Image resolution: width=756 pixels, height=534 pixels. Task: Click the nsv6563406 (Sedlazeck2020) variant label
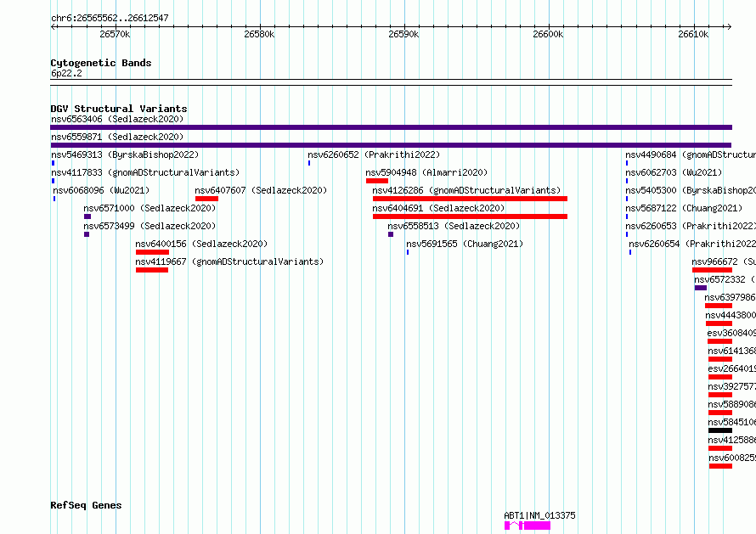(117, 119)
